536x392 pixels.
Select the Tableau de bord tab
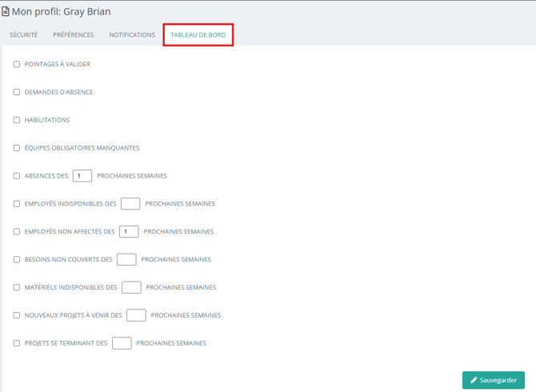(198, 35)
